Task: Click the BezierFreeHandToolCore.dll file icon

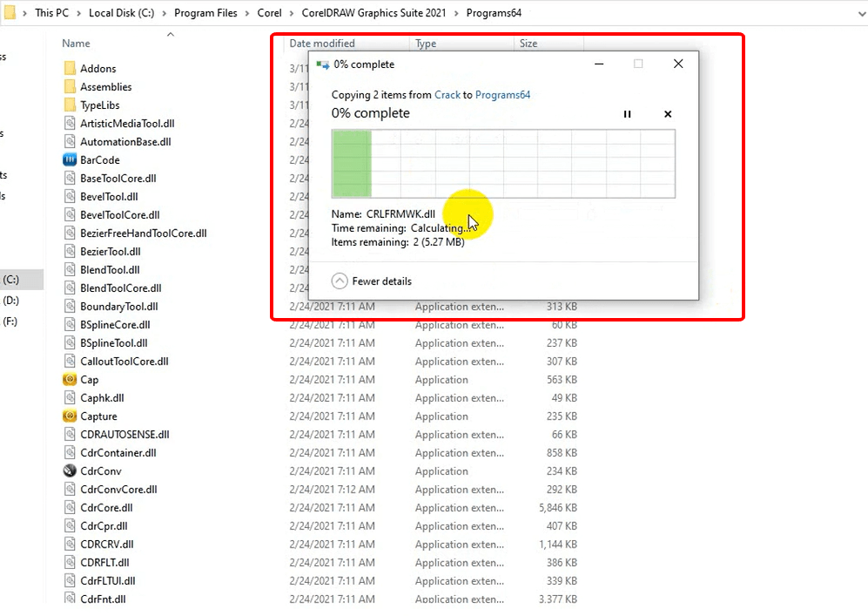Action: coord(70,233)
